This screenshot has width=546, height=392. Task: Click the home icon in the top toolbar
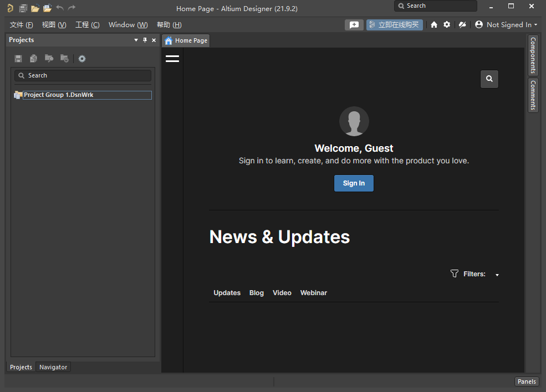tap(434, 25)
